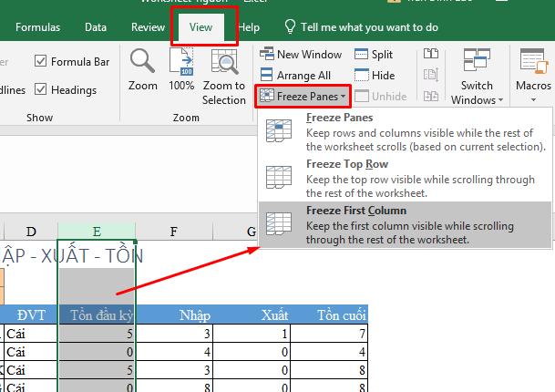Click the Switch Windows icon

[x=477, y=60]
